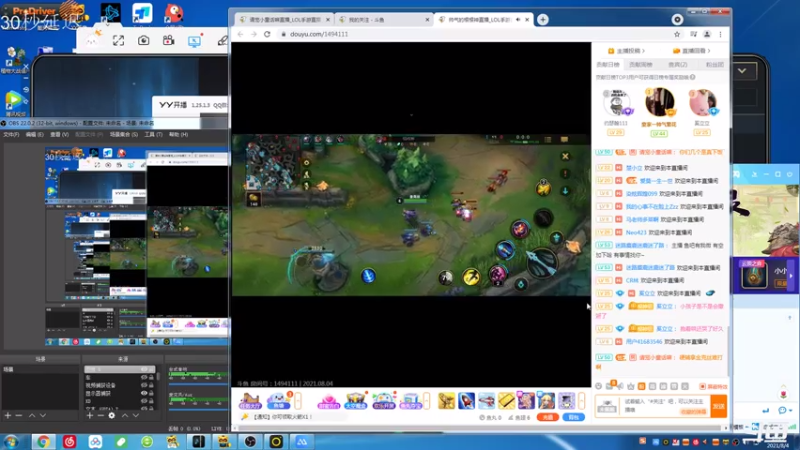The width and height of the screenshot is (800, 450).
Task: Toggle lock on 视频捕获设备 source
Action: tap(151, 385)
